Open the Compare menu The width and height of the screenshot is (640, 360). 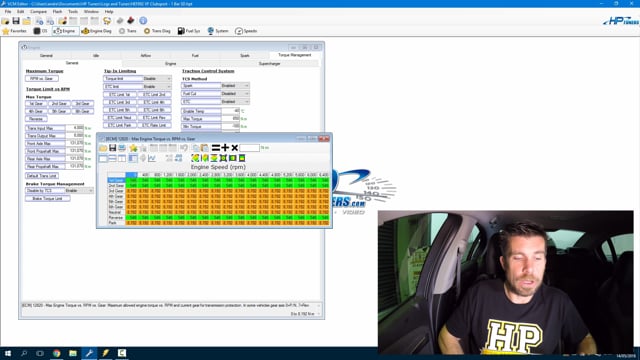coord(38,12)
